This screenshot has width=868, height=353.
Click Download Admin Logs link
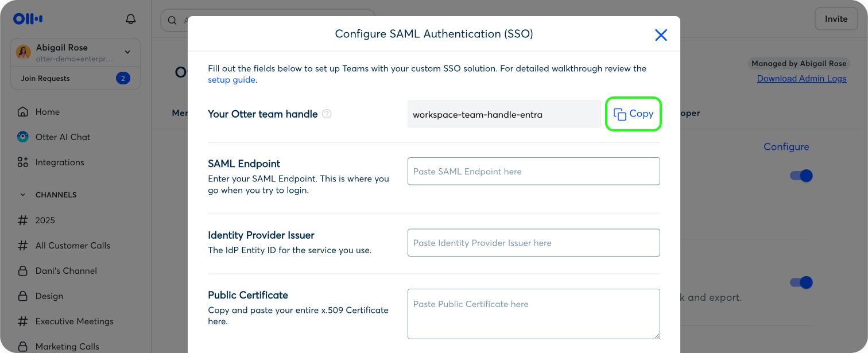click(x=801, y=79)
